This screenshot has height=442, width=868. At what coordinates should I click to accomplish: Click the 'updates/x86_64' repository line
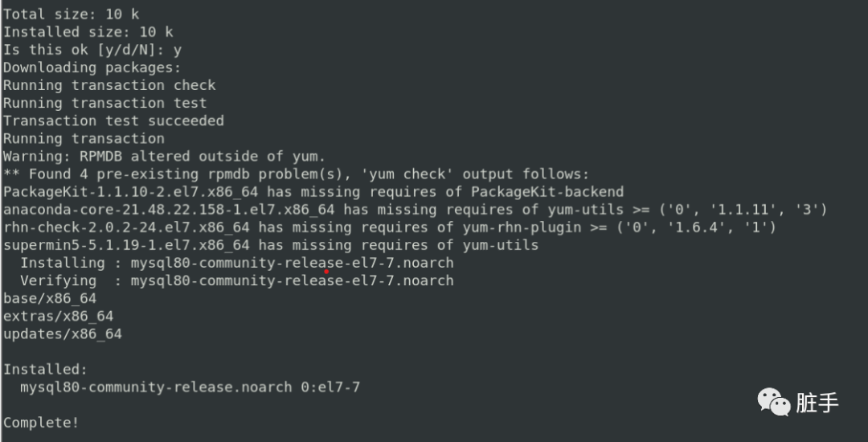click(63, 334)
